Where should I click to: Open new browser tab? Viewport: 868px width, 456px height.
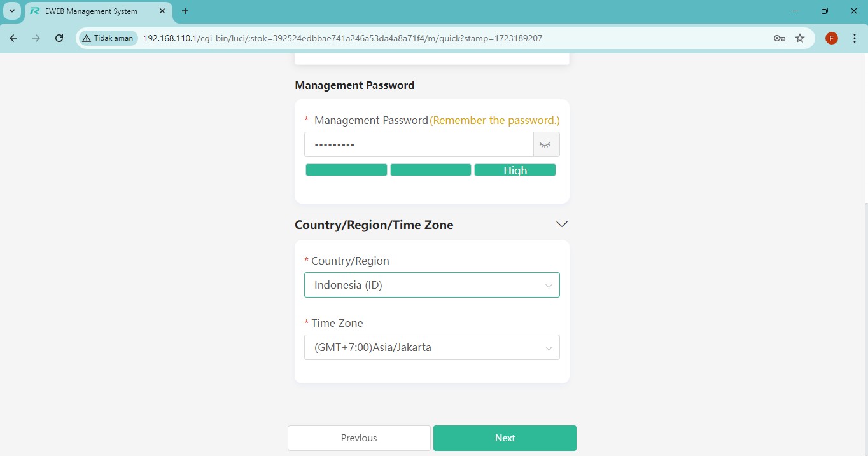(x=185, y=11)
